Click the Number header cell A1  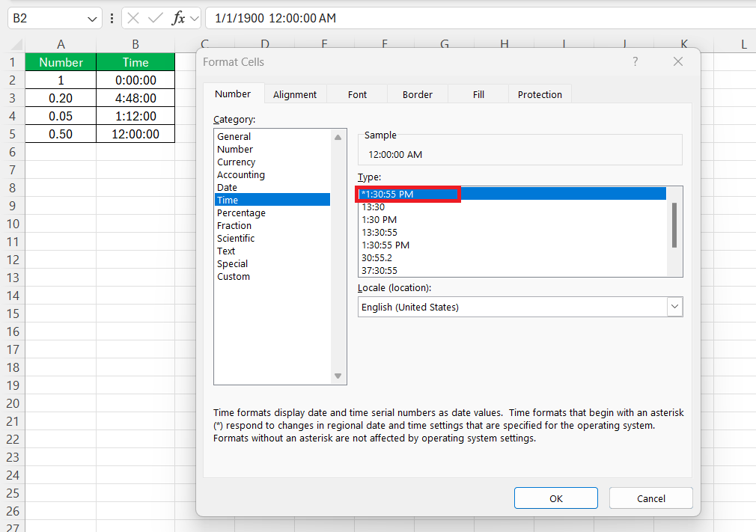click(61, 62)
